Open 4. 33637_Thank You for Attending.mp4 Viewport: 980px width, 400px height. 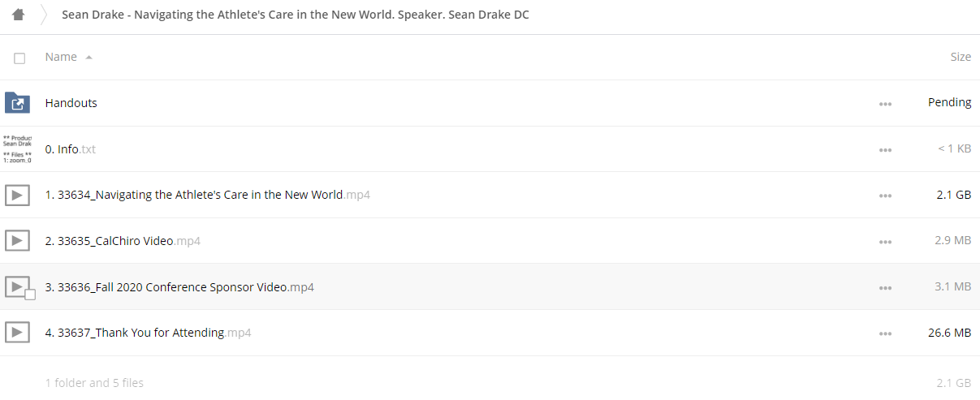pyautogui.click(x=148, y=333)
